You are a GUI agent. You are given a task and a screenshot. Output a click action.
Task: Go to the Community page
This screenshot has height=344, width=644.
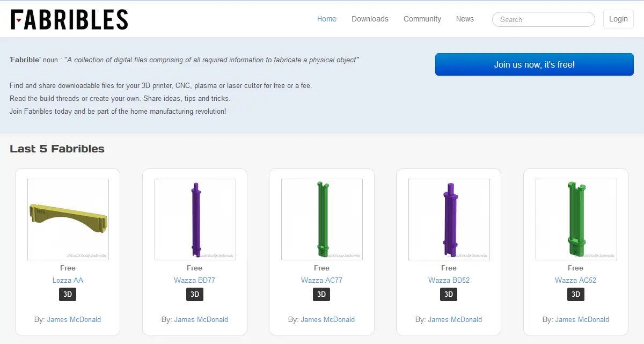(422, 19)
